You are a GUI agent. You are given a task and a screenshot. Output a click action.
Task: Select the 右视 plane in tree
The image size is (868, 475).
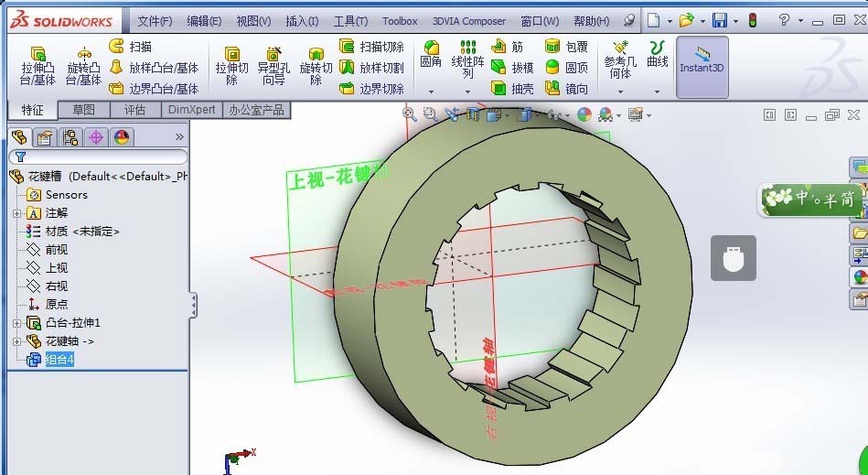(x=48, y=286)
